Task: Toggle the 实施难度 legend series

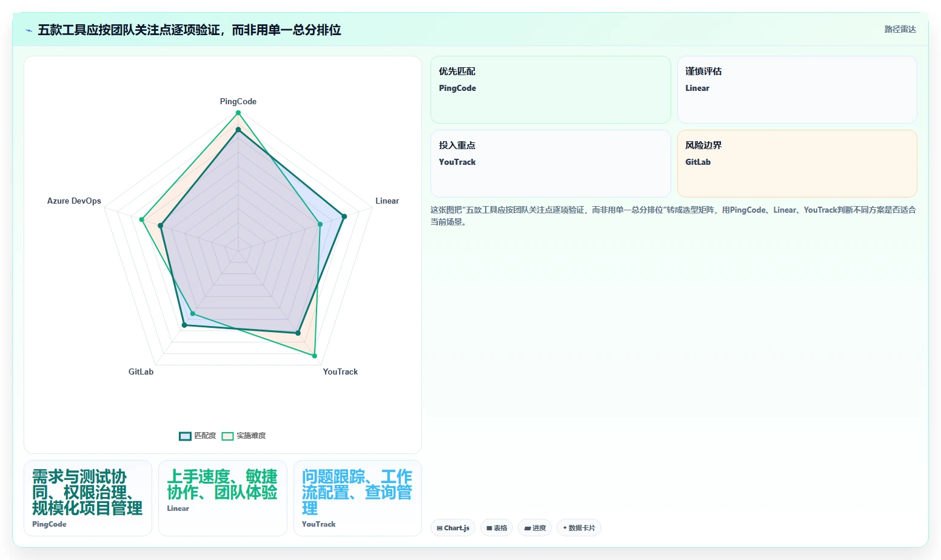Action: pos(244,436)
